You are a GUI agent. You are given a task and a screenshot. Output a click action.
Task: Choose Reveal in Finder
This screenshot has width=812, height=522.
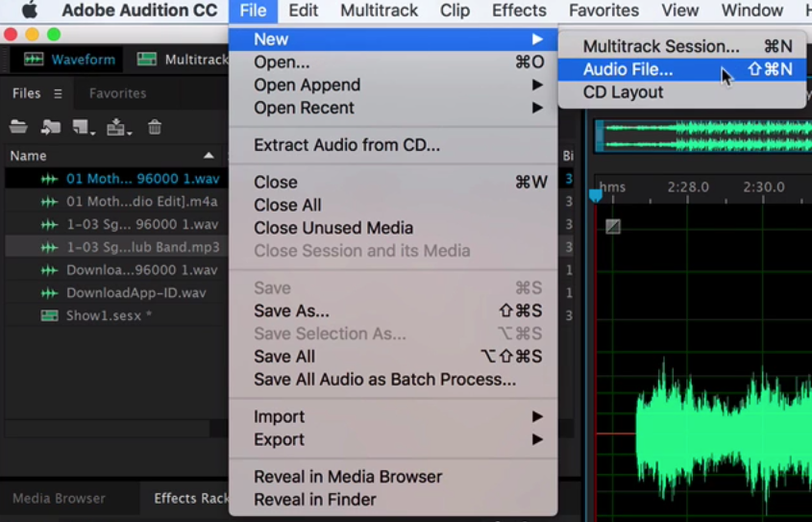pyautogui.click(x=393, y=499)
